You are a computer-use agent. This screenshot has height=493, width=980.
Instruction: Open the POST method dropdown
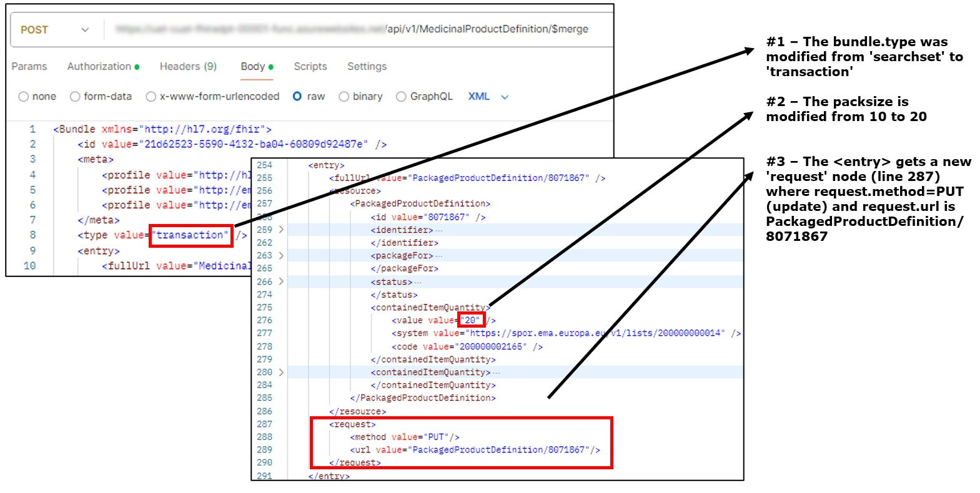(x=54, y=30)
